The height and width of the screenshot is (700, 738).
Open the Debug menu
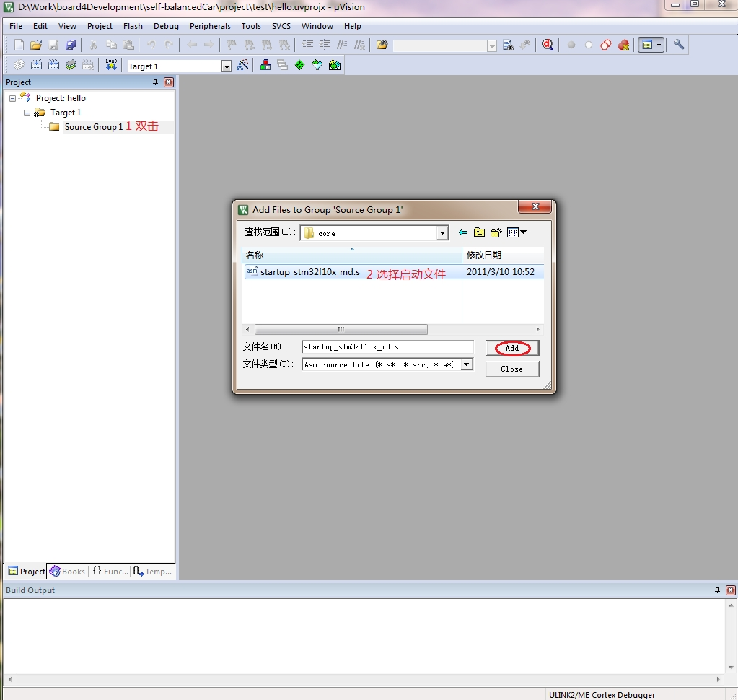(166, 27)
